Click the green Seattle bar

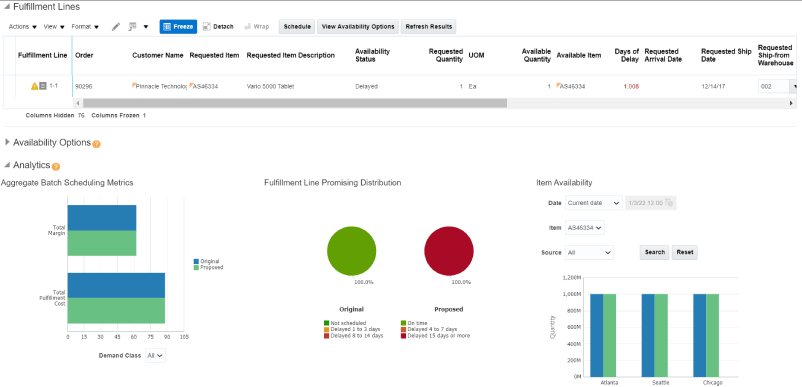(x=661, y=335)
